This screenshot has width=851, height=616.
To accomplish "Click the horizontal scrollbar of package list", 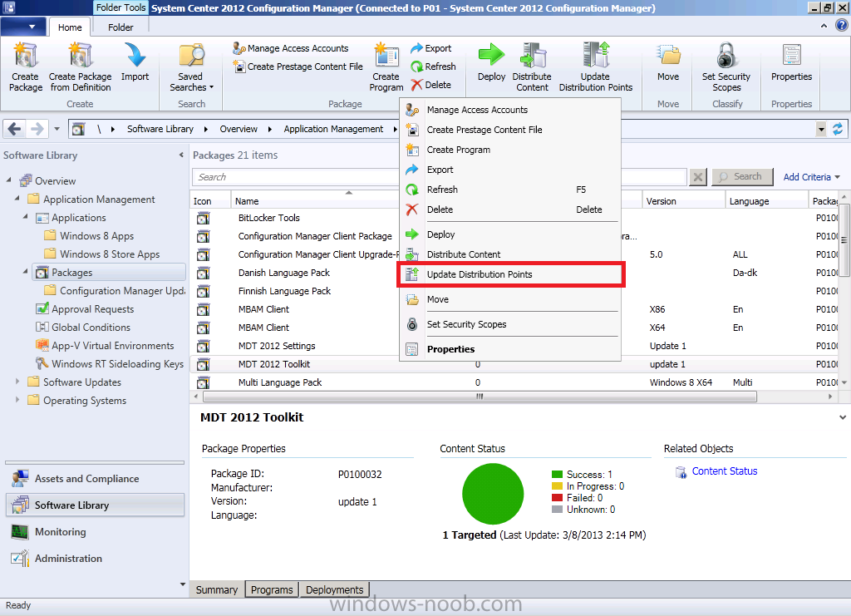I will pyautogui.click(x=480, y=397).
